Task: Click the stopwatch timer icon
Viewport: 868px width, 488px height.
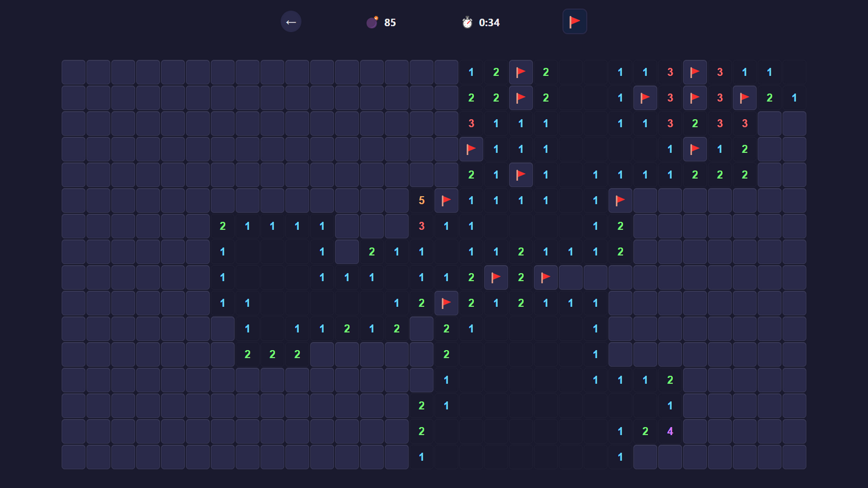Action: (467, 22)
